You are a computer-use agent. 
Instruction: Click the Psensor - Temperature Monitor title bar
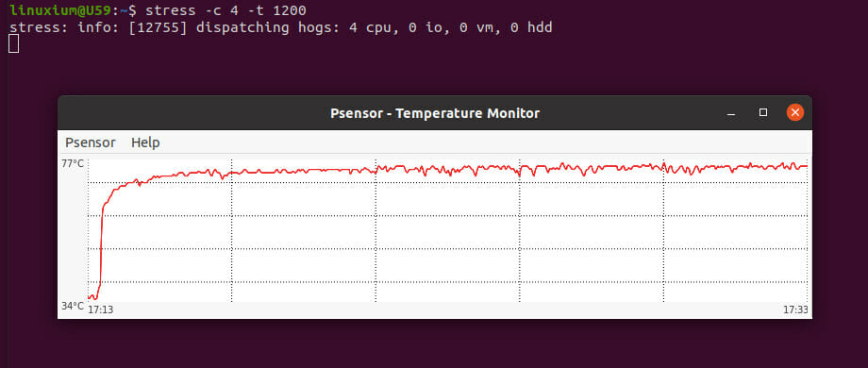click(435, 113)
